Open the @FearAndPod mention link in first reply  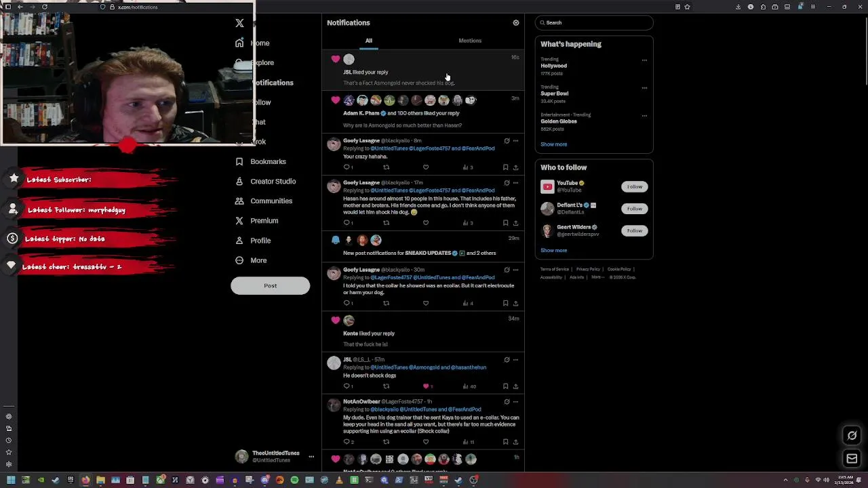point(479,148)
